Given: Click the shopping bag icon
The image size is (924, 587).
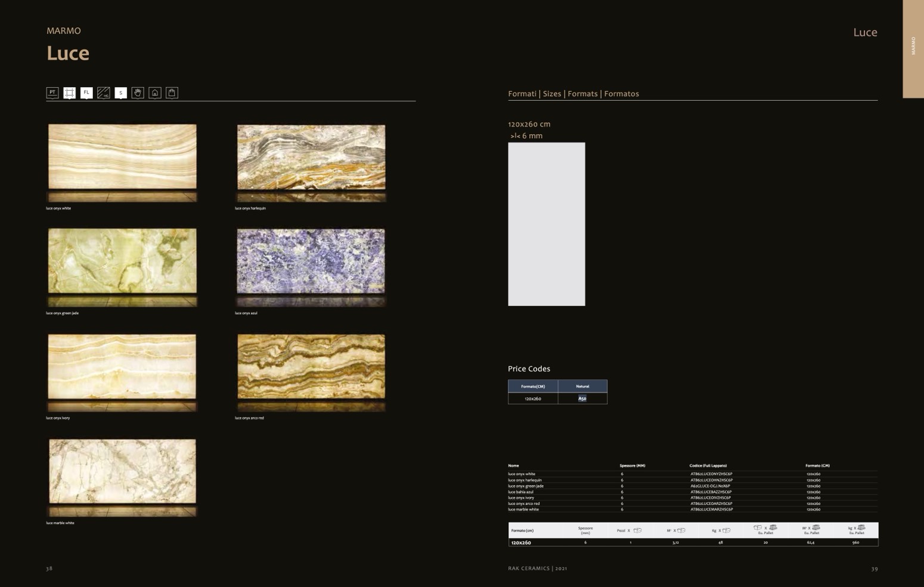Looking at the screenshot, I should [x=172, y=92].
